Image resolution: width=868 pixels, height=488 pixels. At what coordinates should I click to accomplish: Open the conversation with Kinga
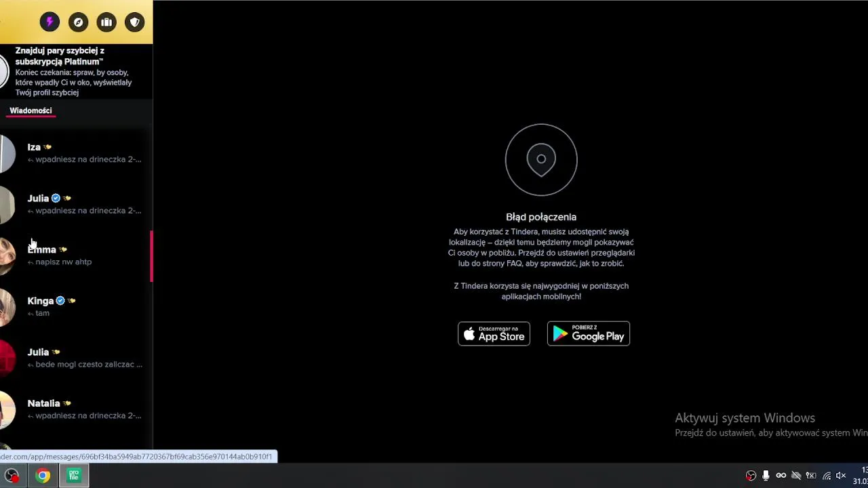point(76,306)
